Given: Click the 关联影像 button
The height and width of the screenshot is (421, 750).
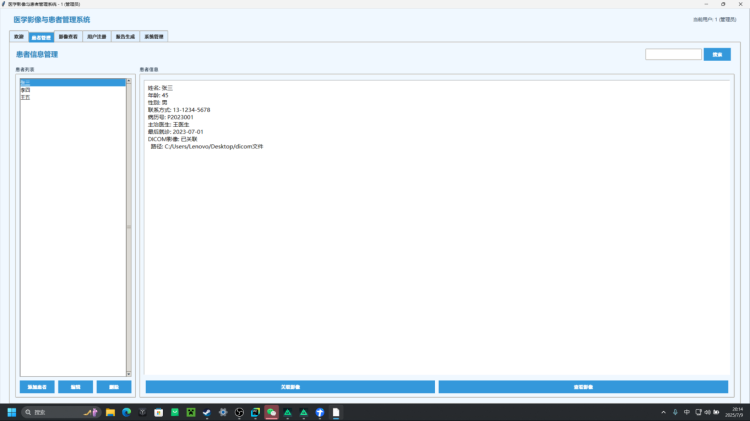Looking at the screenshot, I should click(290, 387).
